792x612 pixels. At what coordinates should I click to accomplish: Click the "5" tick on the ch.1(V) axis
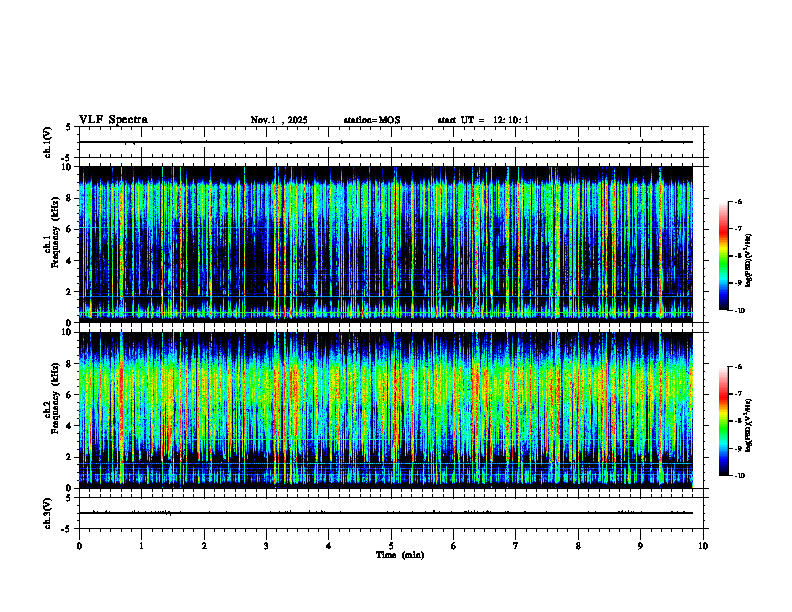coord(69,127)
